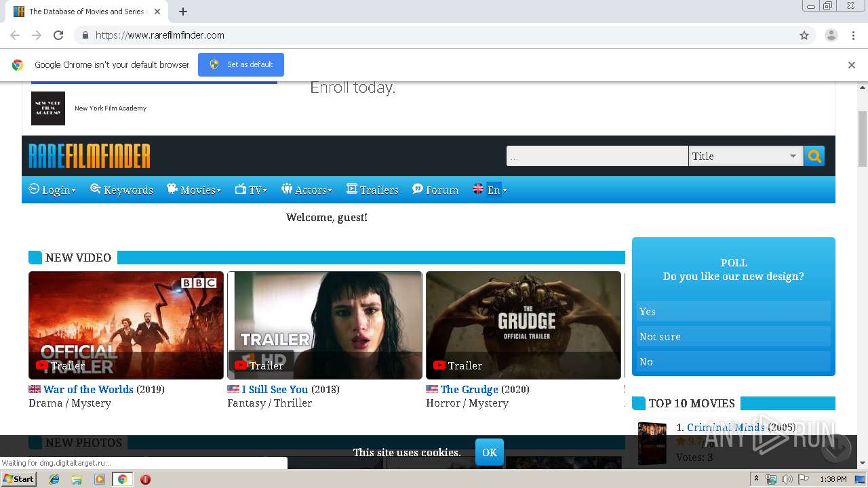Click the address bar URL
The width and height of the screenshot is (868, 488).
coord(160,35)
